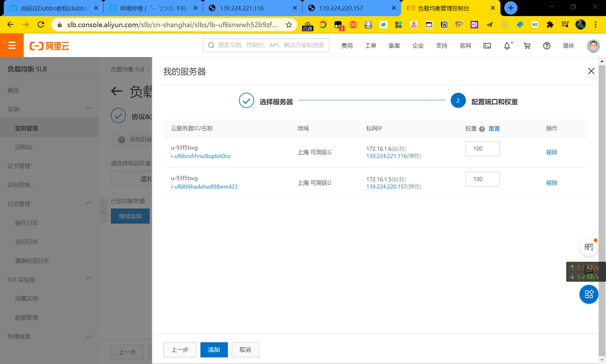Screen dimensions: 606x364
Task: Open 支持 in the top navigation
Action: click(x=442, y=45)
